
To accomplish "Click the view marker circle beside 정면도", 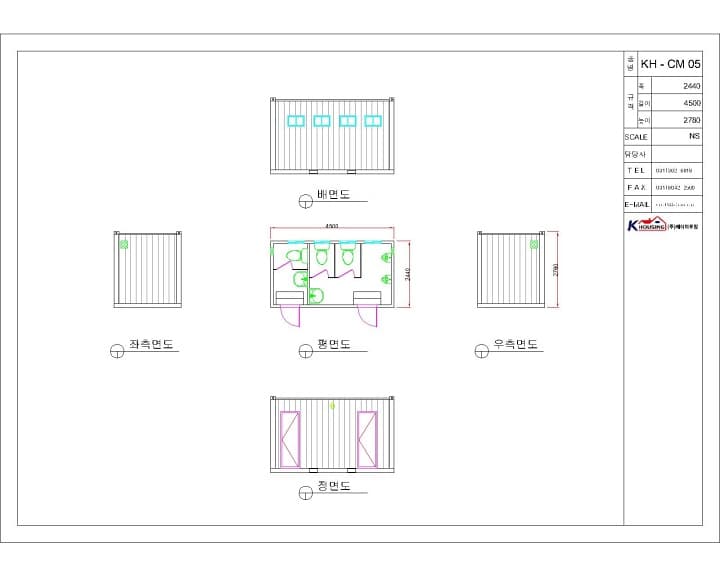I will click(306, 493).
